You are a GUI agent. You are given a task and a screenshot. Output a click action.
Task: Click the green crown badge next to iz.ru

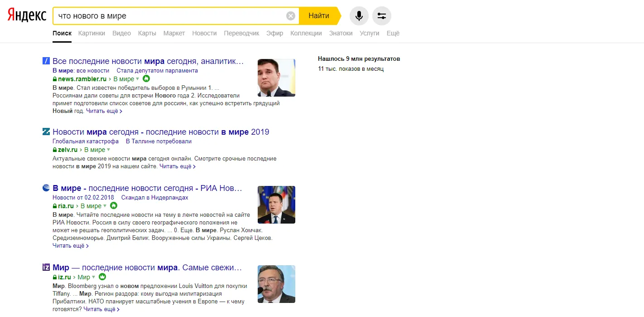(x=102, y=277)
